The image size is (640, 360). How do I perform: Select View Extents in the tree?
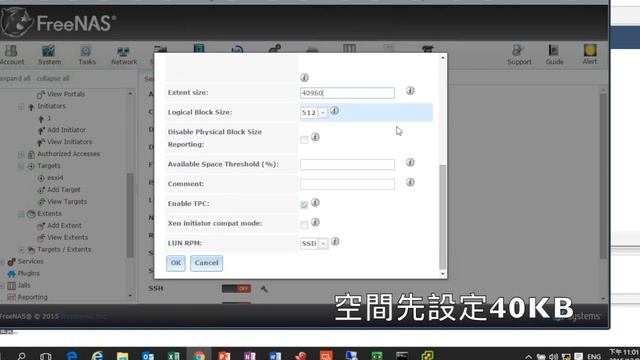(67, 238)
